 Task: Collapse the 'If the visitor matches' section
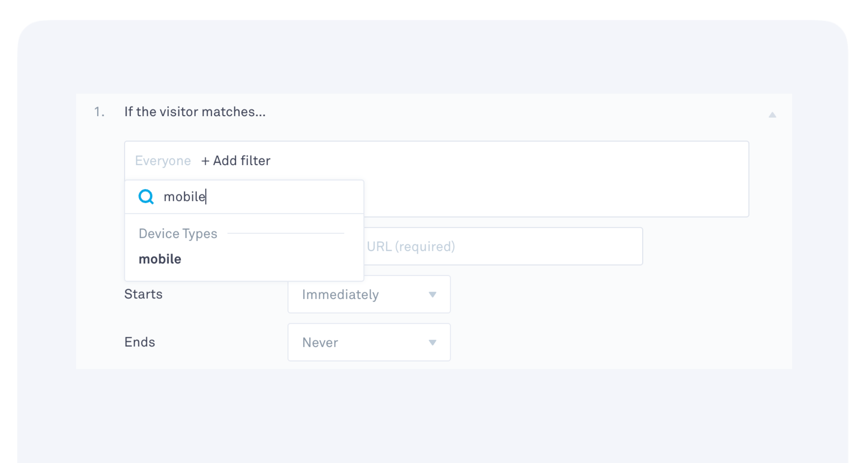click(x=772, y=115)
